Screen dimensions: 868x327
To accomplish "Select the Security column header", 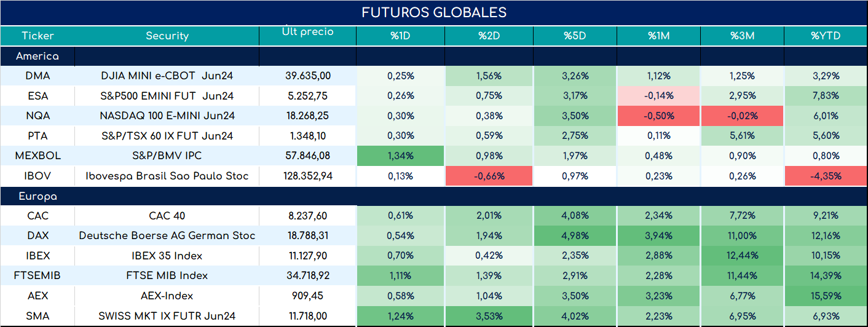I will 167,36.
